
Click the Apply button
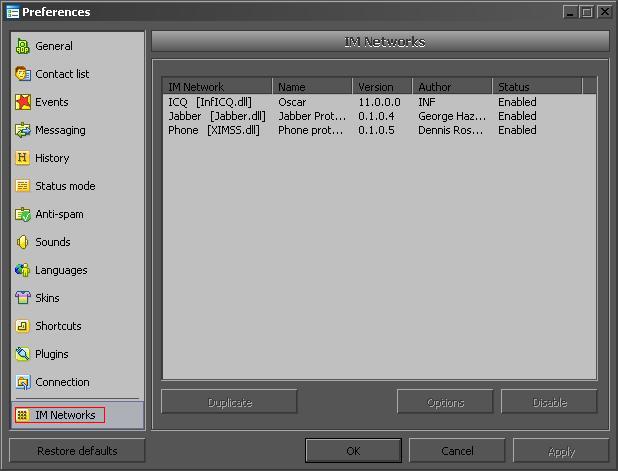[x=561, y=451]
